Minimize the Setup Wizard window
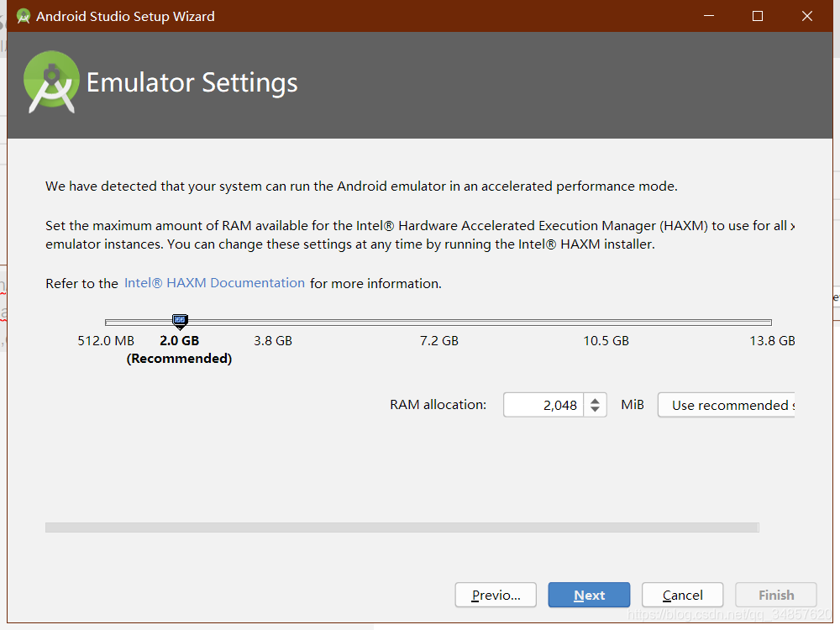This screenshot has width=840, height=630. tap(709, 16)
